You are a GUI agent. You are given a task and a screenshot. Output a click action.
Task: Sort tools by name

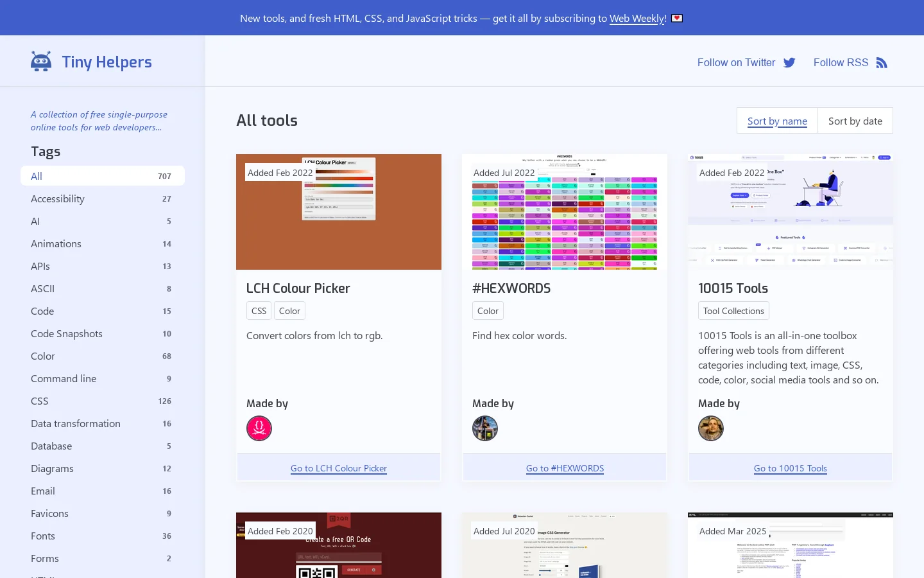coord(777,121)
